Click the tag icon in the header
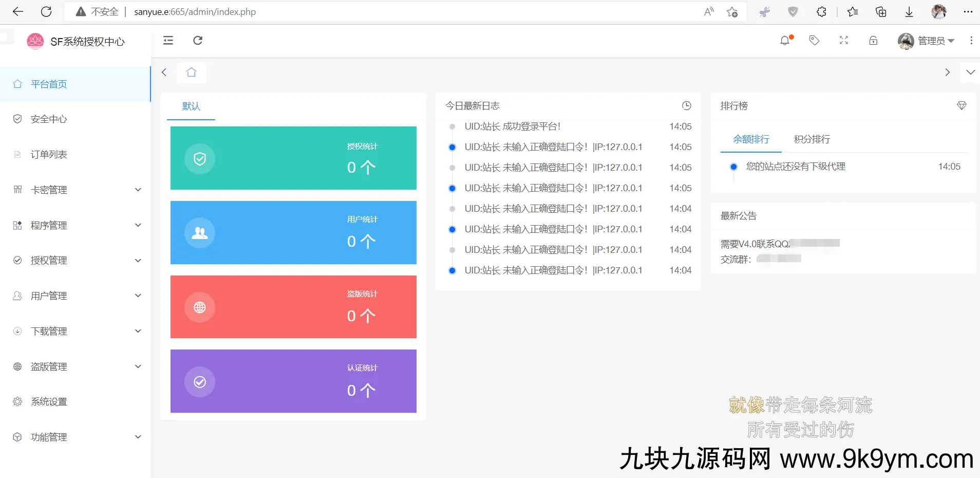980x478 pixels. (x=815, y=40)
